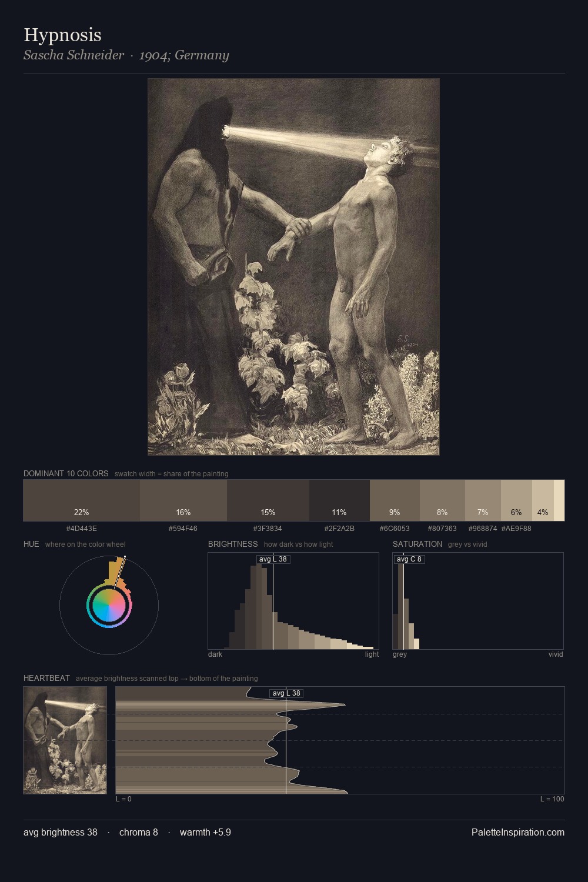Click the "warmth +5.9" footer stat
The height and width of the screenshot is (882, 588).
tap(205, 833)
